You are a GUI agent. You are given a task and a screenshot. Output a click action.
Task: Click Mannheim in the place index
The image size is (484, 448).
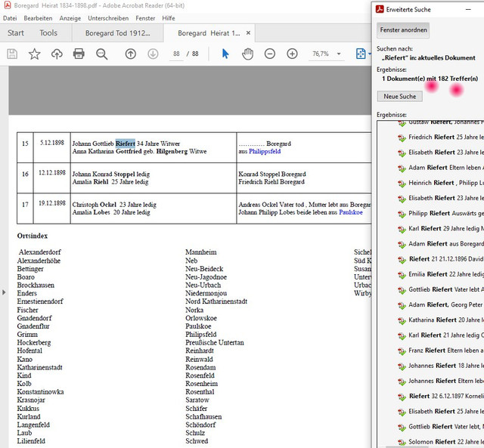coord(201,252)
